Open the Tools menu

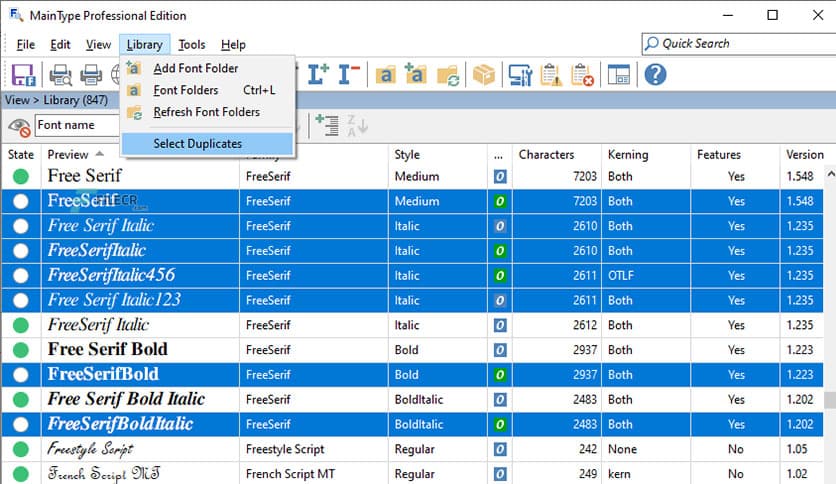click(191, 45)
